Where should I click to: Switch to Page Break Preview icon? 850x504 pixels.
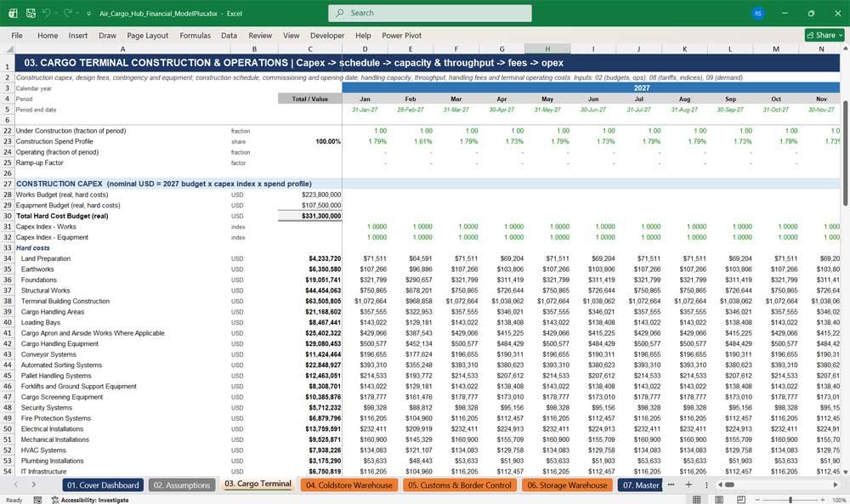click(x=741, y=500)
